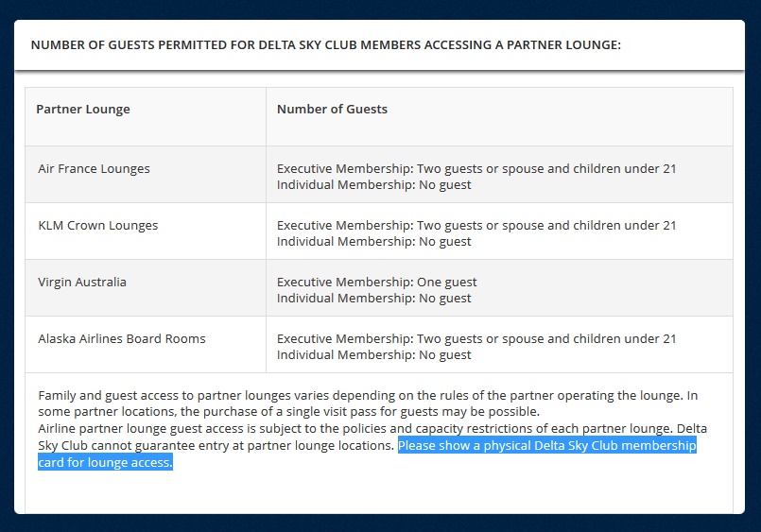Click Air France Individual Membership no-guest line
761x532 pixels.
(373, 185)
